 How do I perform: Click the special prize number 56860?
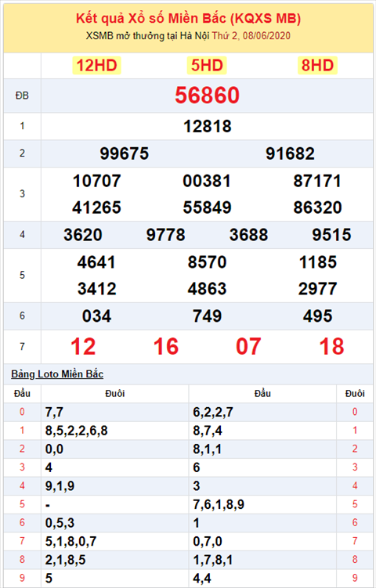click(x=207, y=96)
